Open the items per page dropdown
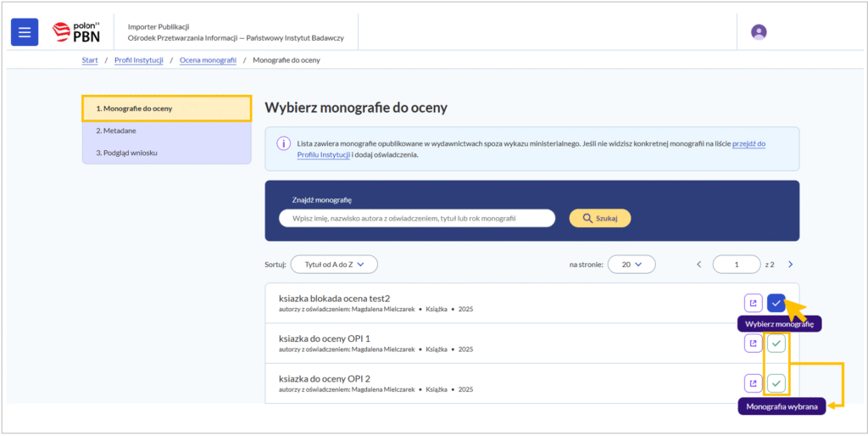 click(x=632, y=265)
